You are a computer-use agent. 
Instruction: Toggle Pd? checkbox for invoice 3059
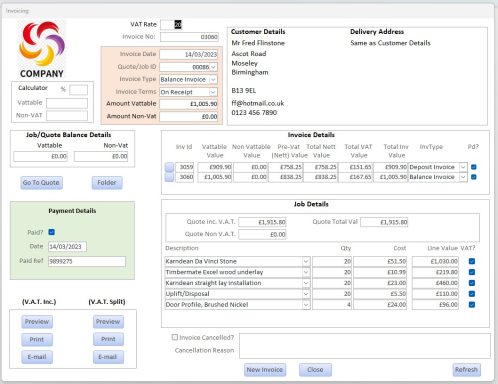(x=474, y=167)
